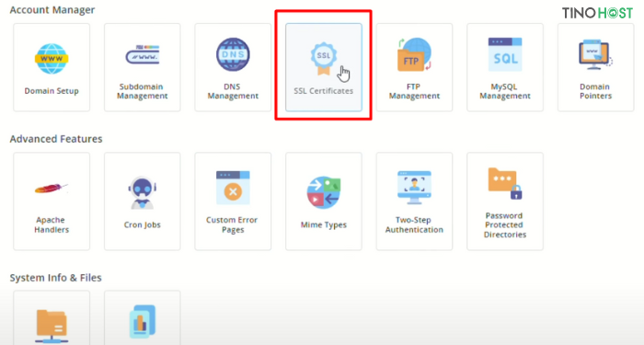Open FTP Management folder icon

pos(414,54)
